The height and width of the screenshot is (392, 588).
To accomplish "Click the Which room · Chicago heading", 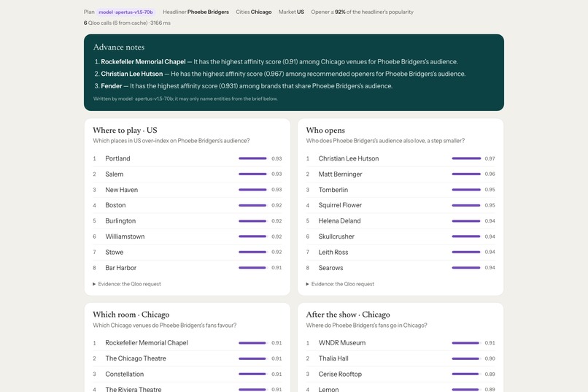I will point(131,315).
